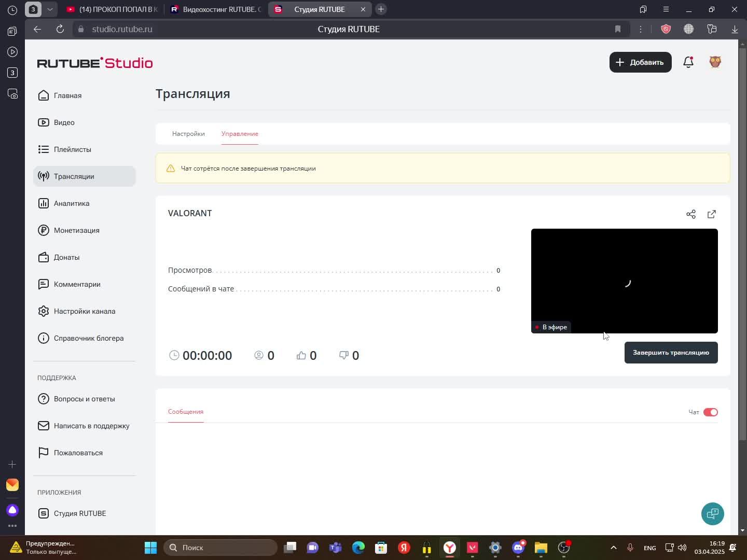
Task: Open Трансляции in sidebar
Action: (84, 176)
